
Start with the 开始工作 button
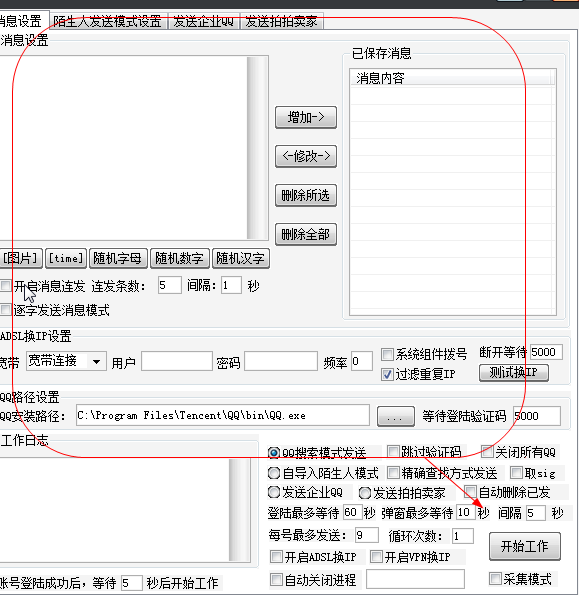click(525, 546)
